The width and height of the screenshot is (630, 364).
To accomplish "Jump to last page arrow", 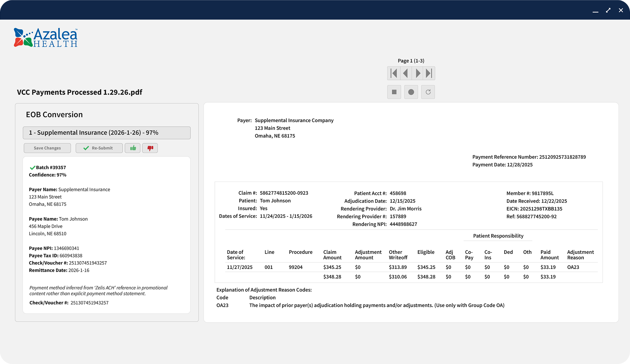I will (x=429, y=73).
